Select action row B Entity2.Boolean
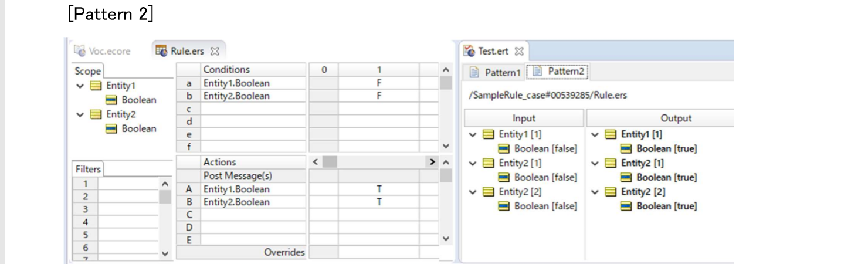This screenshot has width=868, height=264. click(253, 202)
